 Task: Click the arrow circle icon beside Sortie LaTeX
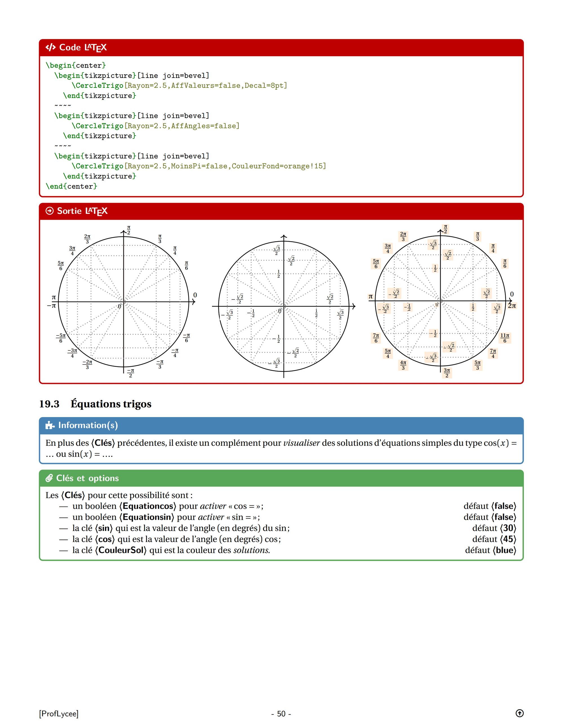point(49,211)
